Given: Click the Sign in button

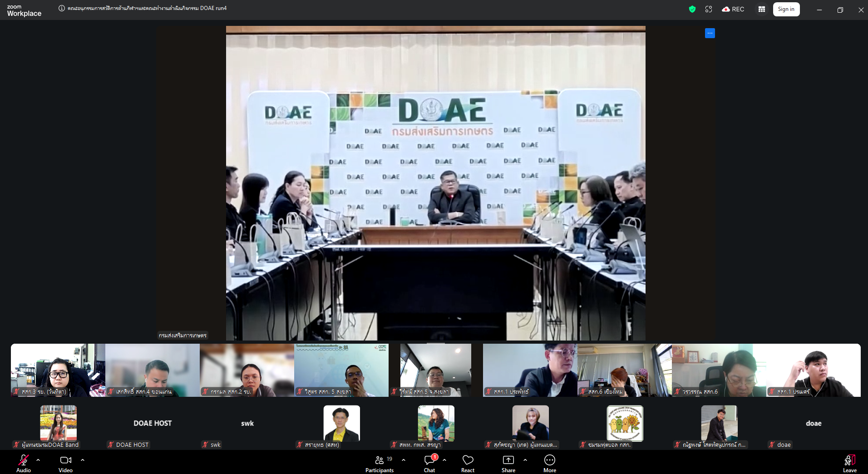Looking at the screenshot, I should tap(786, 9).
